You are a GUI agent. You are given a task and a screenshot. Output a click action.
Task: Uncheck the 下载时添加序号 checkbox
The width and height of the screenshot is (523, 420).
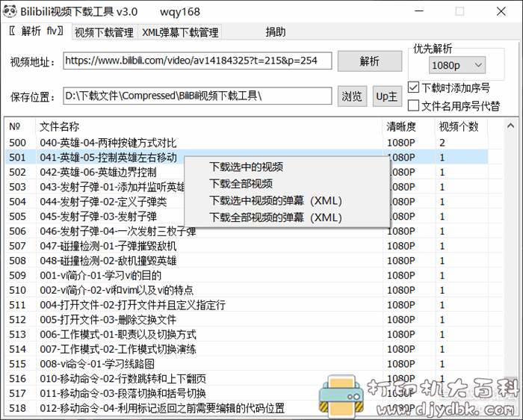tap(414, 87)
